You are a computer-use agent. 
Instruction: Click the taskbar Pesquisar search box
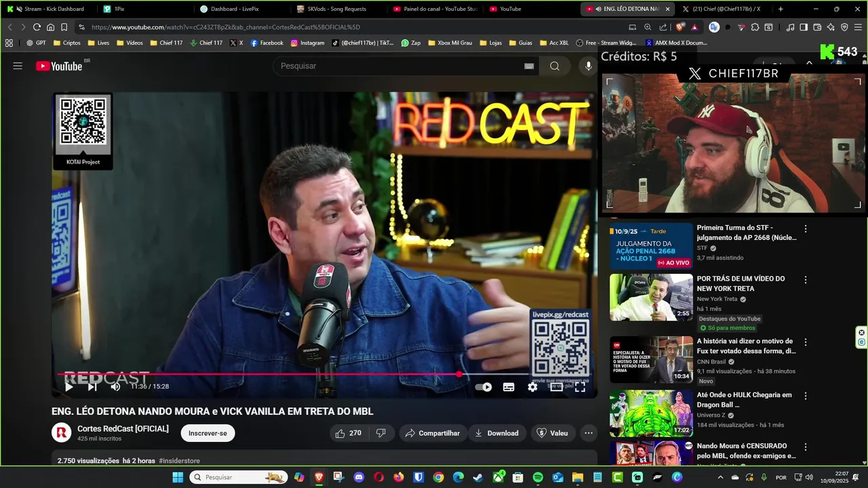pyautogui.click(x=239, y=477)
